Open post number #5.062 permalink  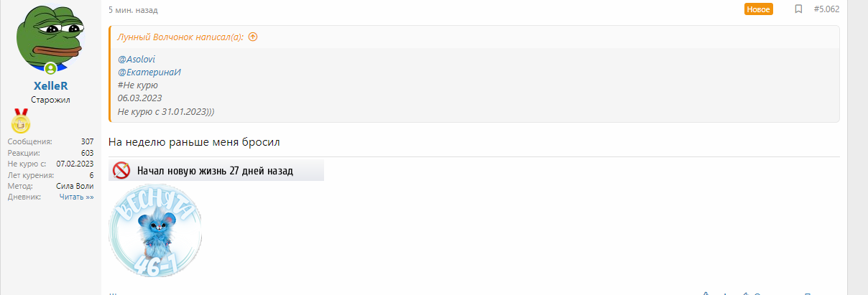pyautogui.click(x=826, y=9)
